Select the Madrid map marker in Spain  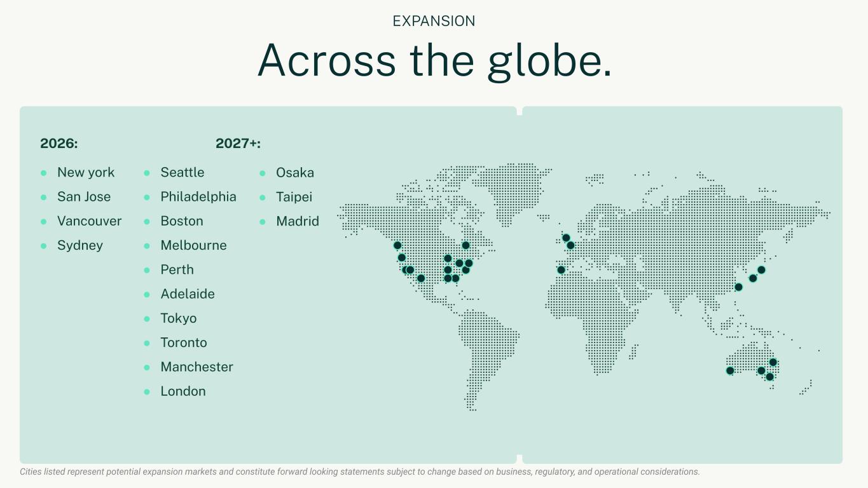point(561,270)
